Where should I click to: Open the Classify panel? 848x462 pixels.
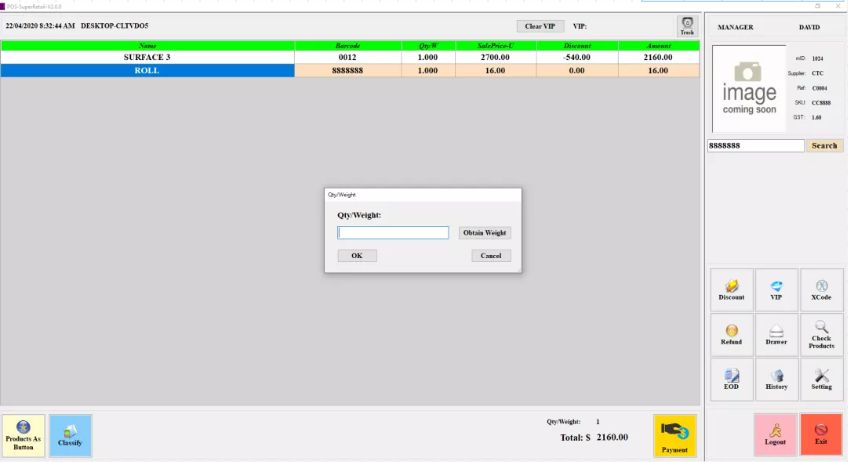(x=70, y=435)
